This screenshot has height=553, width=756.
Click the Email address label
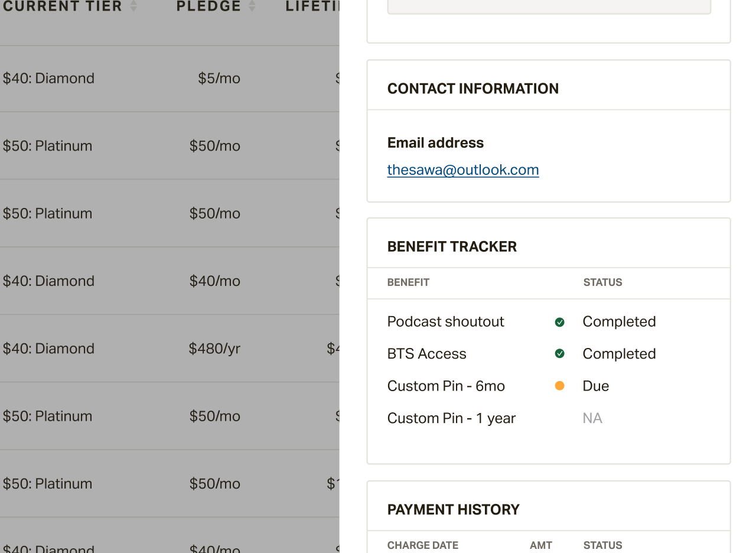click(435, 143)
